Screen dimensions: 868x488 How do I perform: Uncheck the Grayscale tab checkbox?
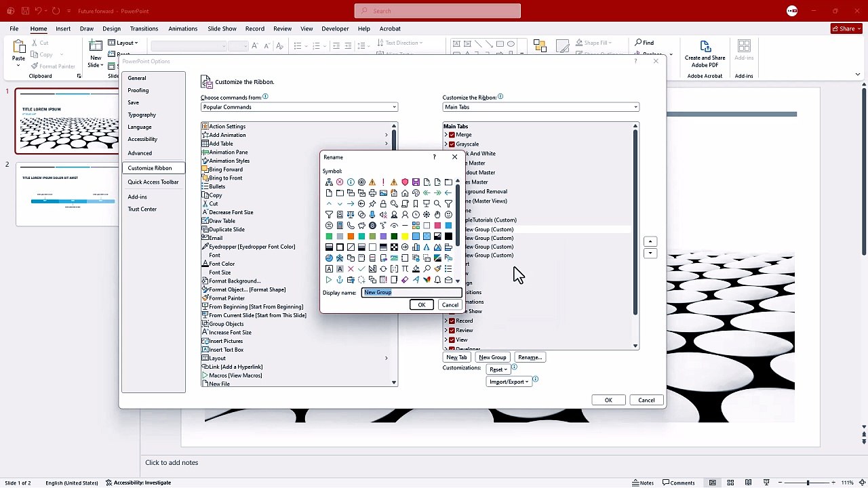(x=452, y=144)
